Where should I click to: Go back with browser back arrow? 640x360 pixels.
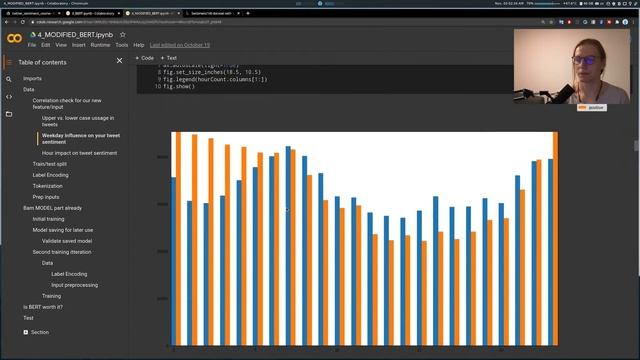click(x=7, y=22)
